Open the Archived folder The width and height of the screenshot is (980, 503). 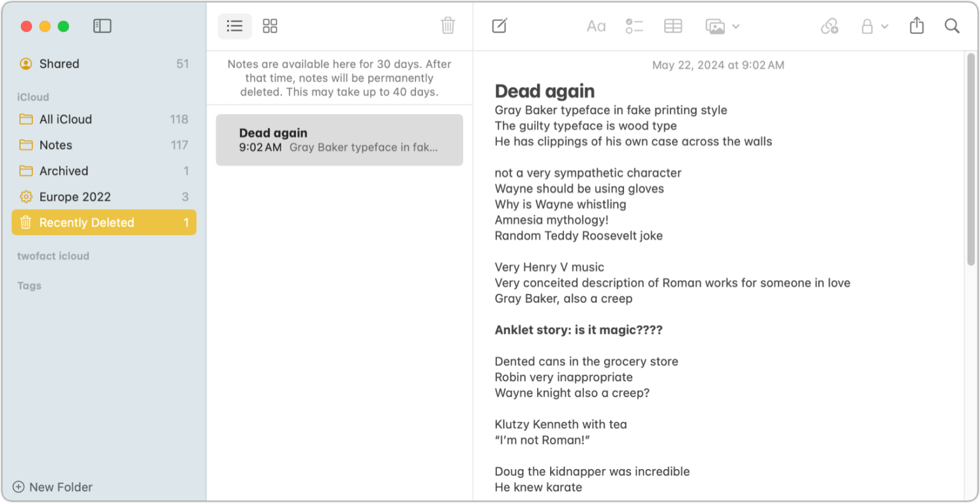click(x=64, y=170)
